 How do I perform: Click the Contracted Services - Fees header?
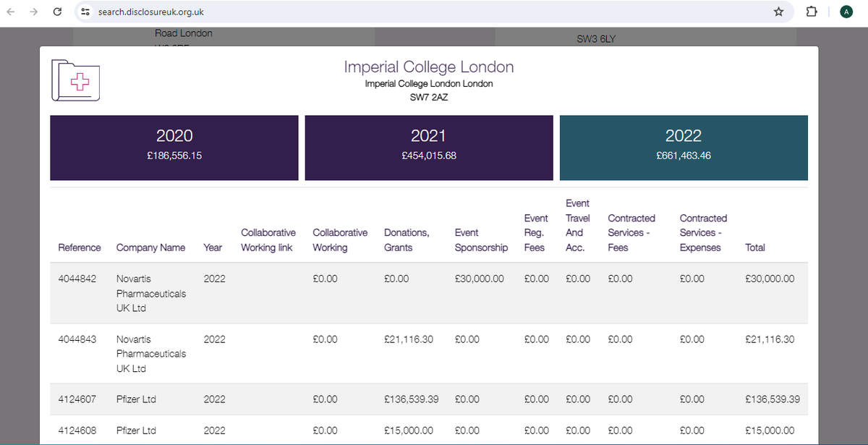click(x=631, y=233)
